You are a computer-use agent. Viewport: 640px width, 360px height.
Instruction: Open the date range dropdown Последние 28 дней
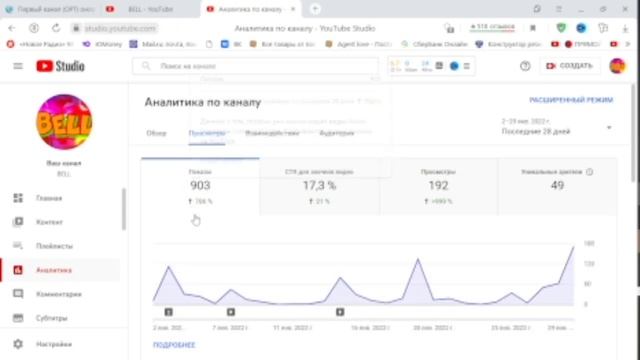click(x=557, y=127)
